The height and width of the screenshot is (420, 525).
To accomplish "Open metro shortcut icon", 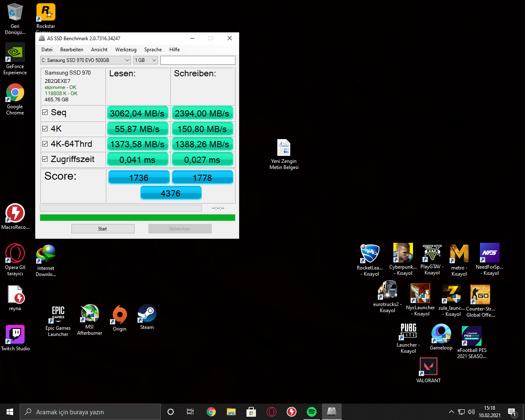I will click(459, 260).
